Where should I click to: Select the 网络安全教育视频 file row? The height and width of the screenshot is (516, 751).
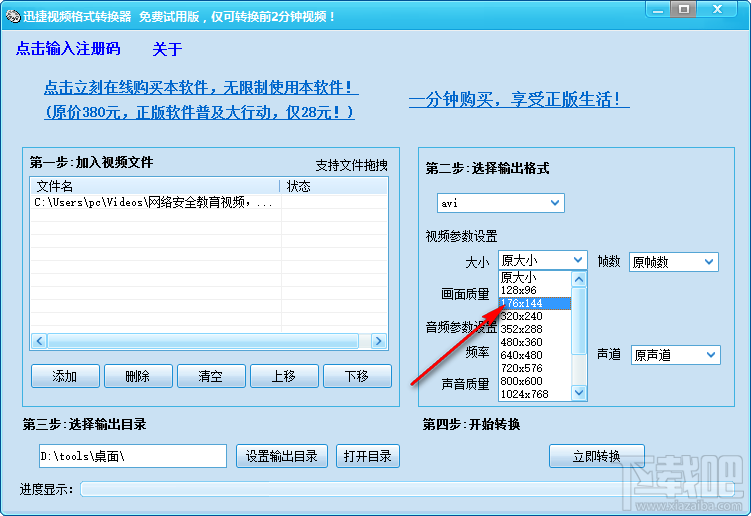click(209, 203)
